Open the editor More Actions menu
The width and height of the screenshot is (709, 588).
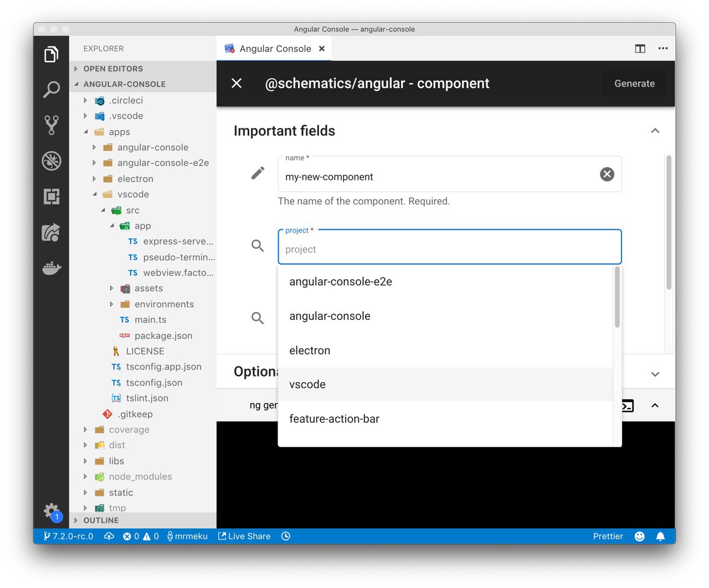coord(663,49)
